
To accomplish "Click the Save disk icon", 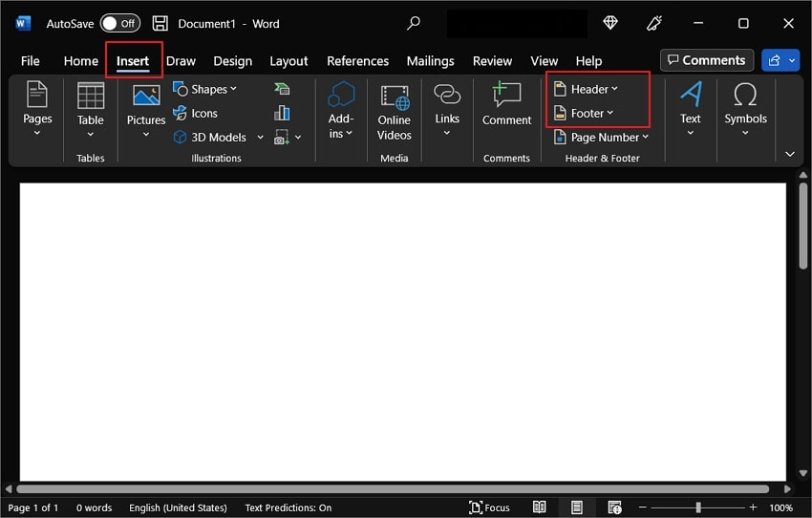I will (x=160, y=23).
